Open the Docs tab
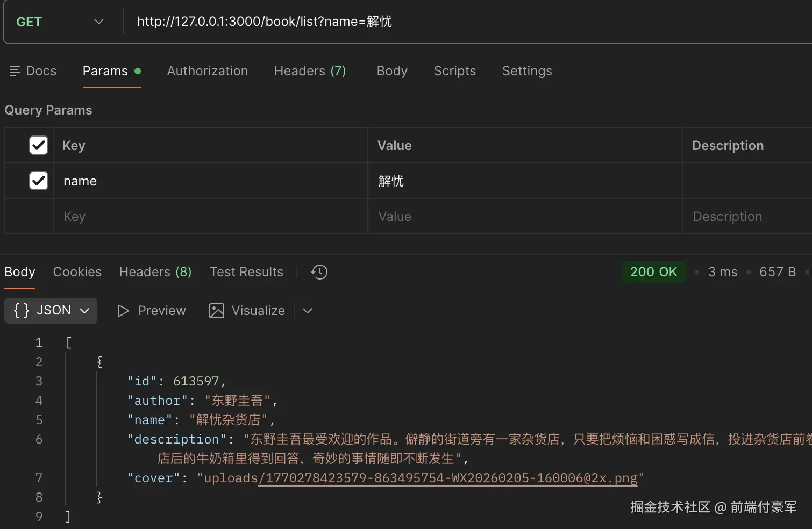Viewport: 812px width, 529px height. click(33, 71)
